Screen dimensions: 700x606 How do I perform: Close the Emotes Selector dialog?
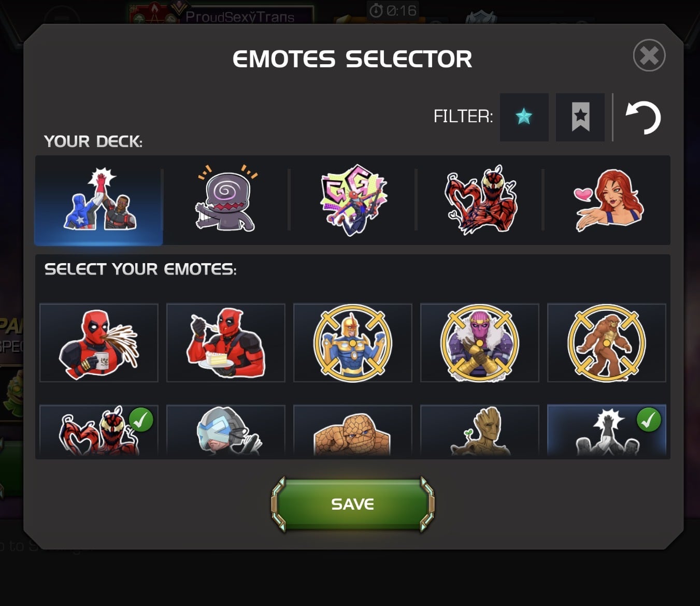pos(649,55)
